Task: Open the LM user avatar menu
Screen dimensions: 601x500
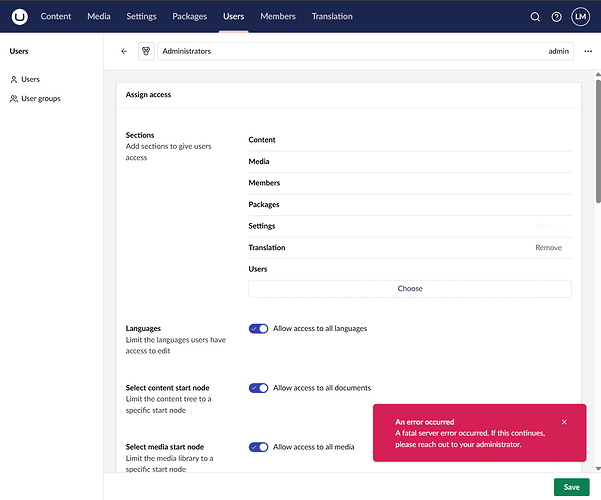Action: tap(581, 17)
